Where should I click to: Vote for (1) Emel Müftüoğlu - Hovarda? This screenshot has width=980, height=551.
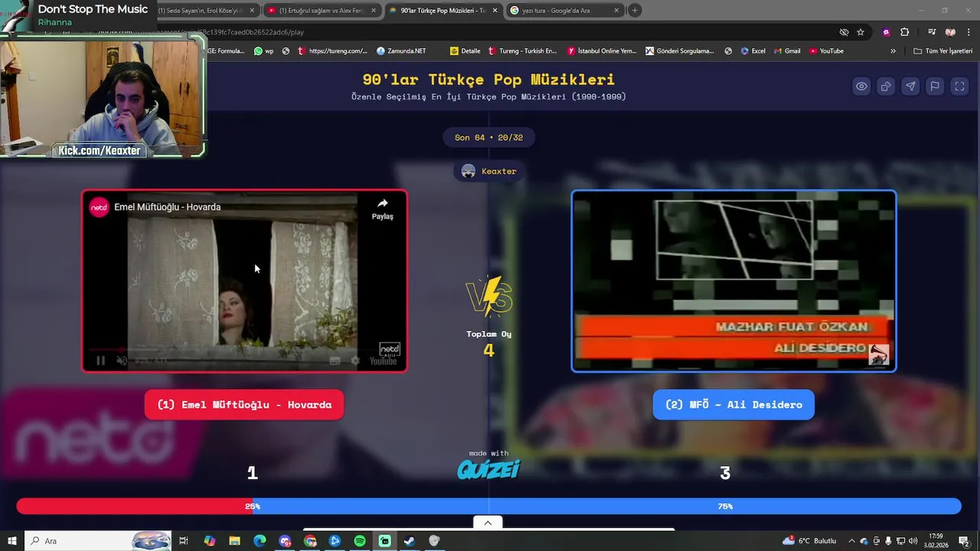click(244, 405)
